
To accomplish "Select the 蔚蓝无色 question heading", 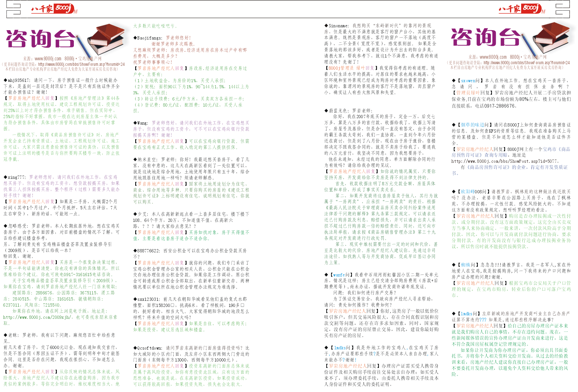I will [338, 111].
